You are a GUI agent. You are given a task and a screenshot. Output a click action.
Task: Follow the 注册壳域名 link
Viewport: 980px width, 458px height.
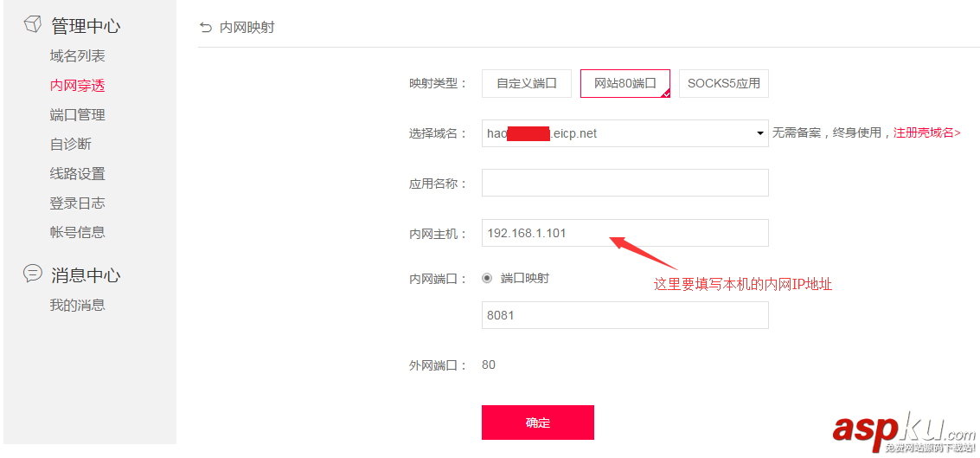[926, 133]
